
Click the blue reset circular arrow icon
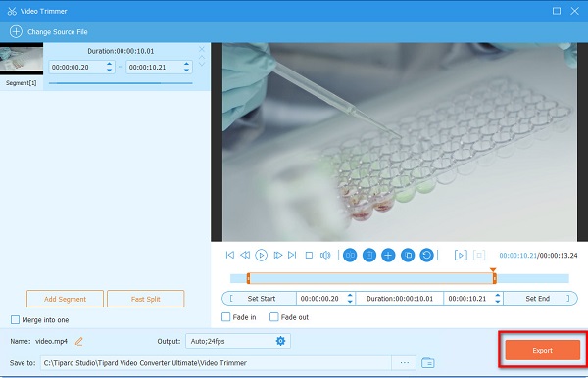pos(426,256)
